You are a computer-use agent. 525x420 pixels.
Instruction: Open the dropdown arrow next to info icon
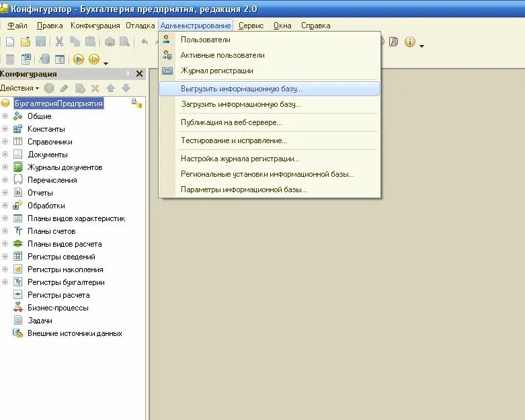(421, 46)
